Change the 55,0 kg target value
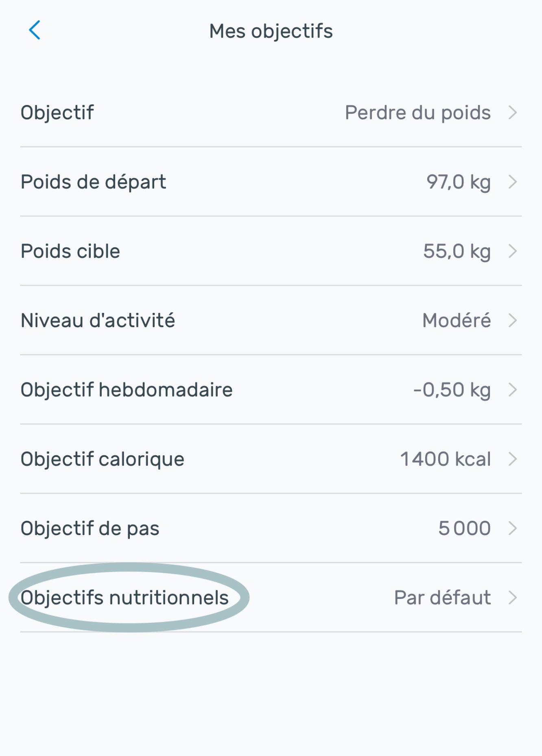 pyautogui.click(x=457, y=251)
